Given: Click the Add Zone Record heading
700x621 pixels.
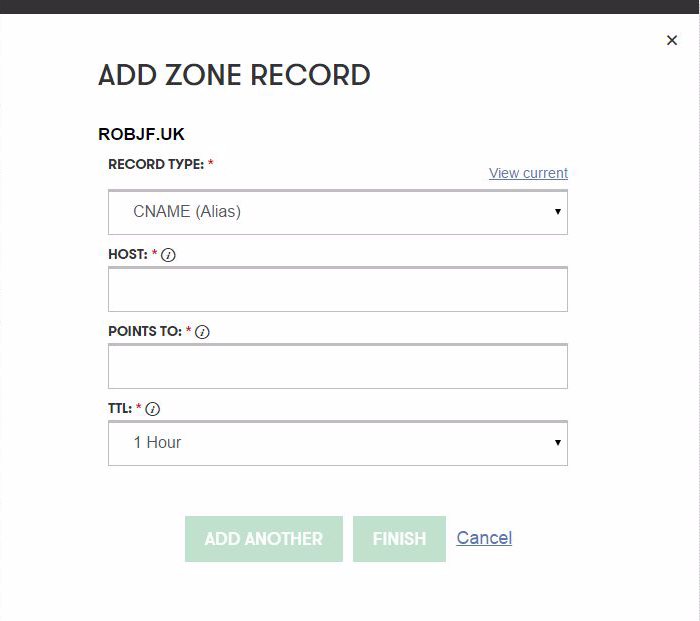Looking at the screenshot, I should [x=234, y=75].
